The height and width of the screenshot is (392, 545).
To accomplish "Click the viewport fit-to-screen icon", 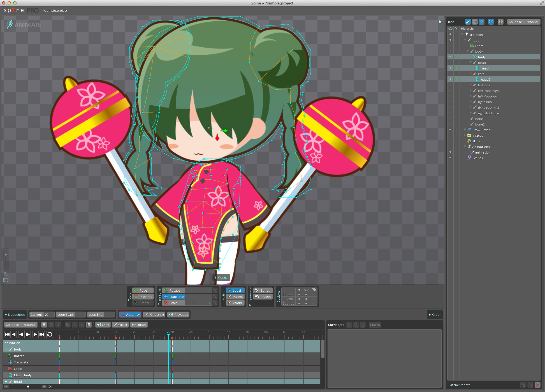I will point(6,280).
